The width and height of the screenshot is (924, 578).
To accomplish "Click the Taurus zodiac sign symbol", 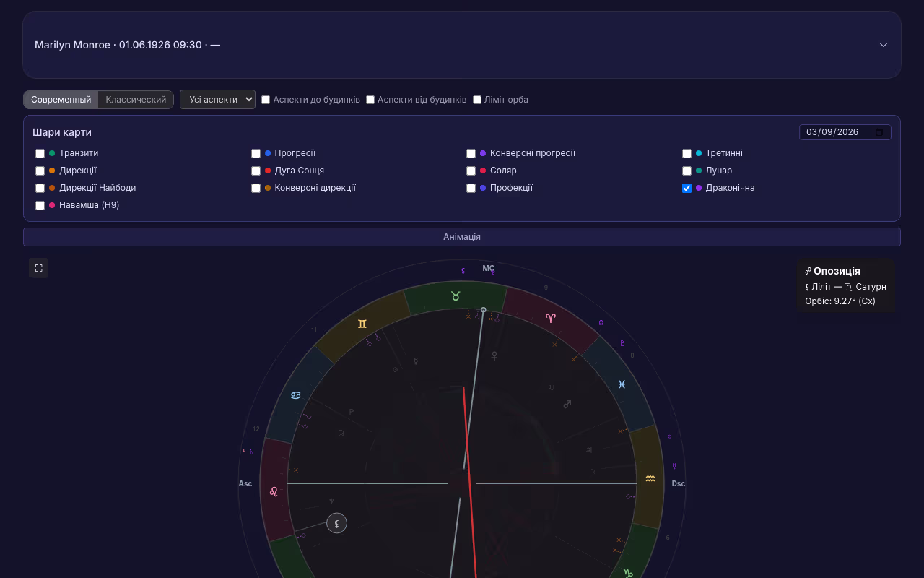I will (x=456, y=296).
